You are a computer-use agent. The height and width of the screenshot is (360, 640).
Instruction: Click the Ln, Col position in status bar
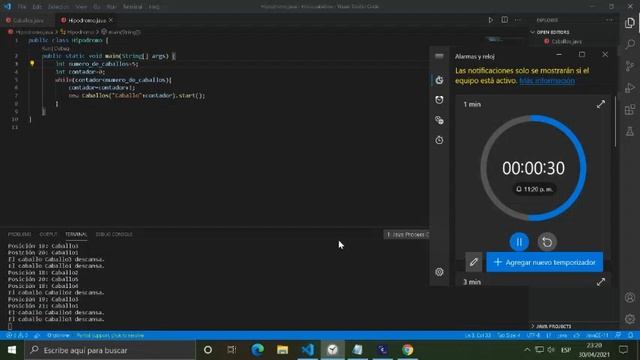[x=478, y=335]
